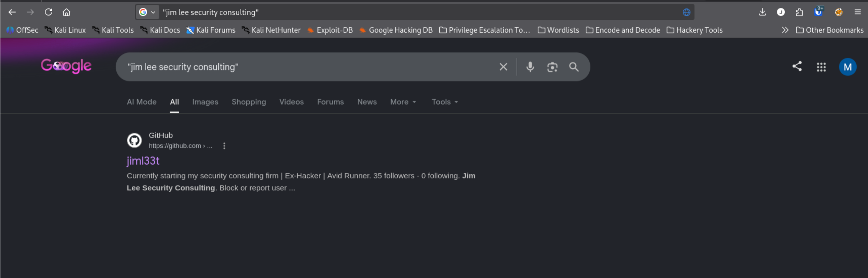Open the Google Hacking DB bookmark
The height and width of the screenshot is (278, 868).
tap(396, 30)
